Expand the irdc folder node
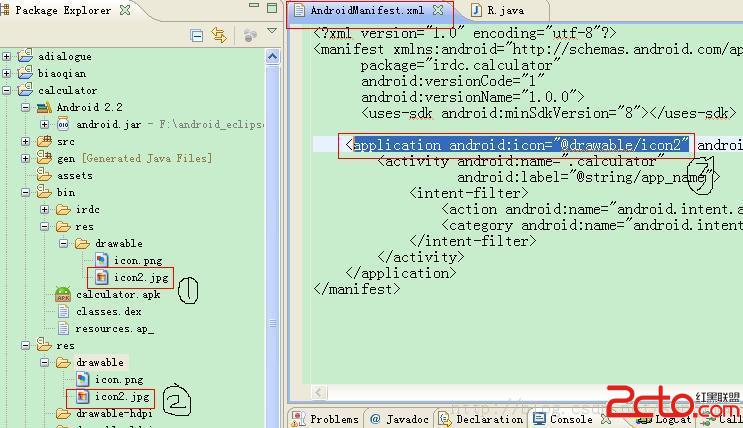This screenshot has height=428, width=743. click(45, 209)
